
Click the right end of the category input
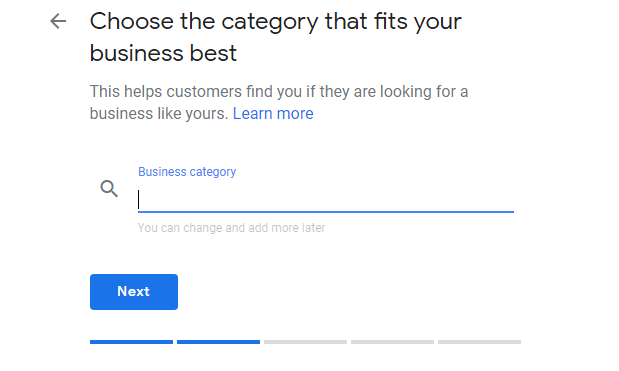click(507, 199)
